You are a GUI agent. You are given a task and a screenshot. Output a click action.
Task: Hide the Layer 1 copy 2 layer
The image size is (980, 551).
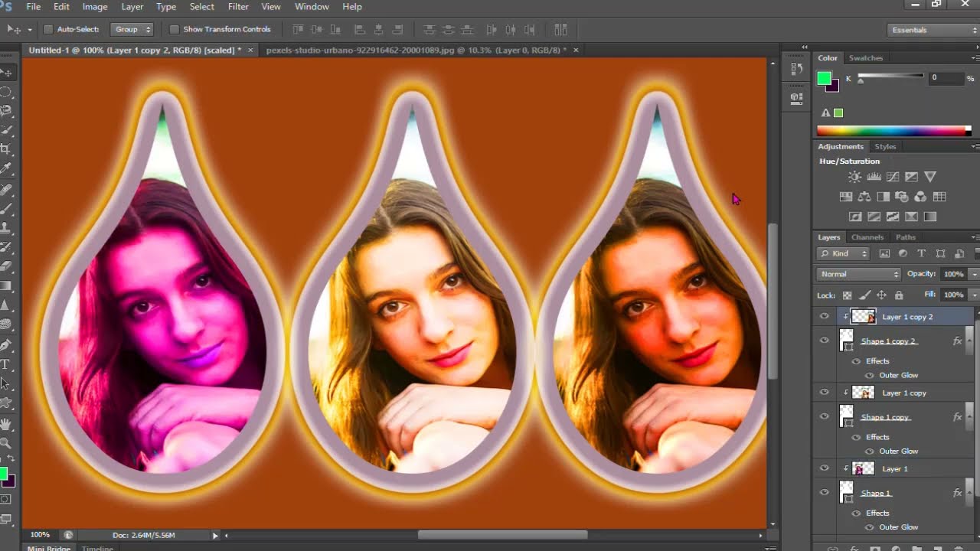824,316
